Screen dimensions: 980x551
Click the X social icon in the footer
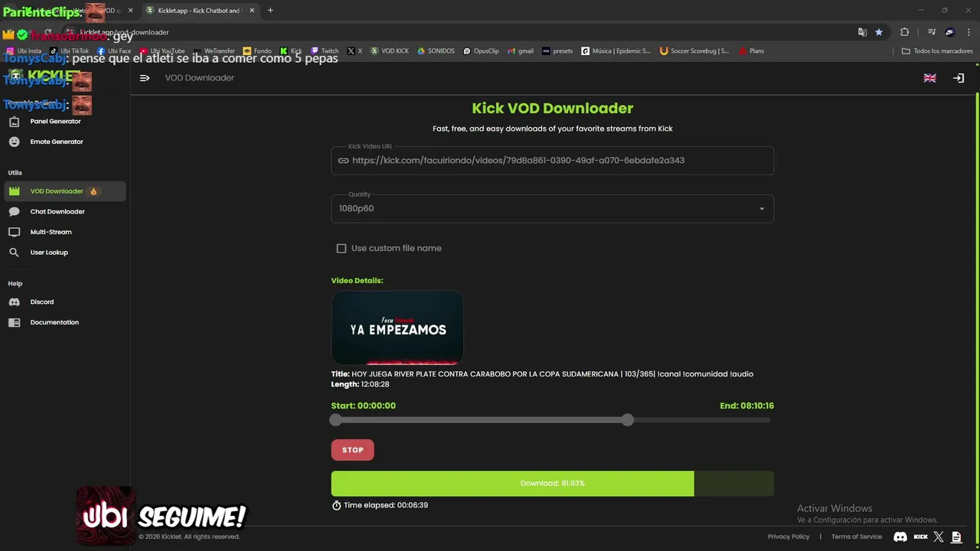(939, 537)
